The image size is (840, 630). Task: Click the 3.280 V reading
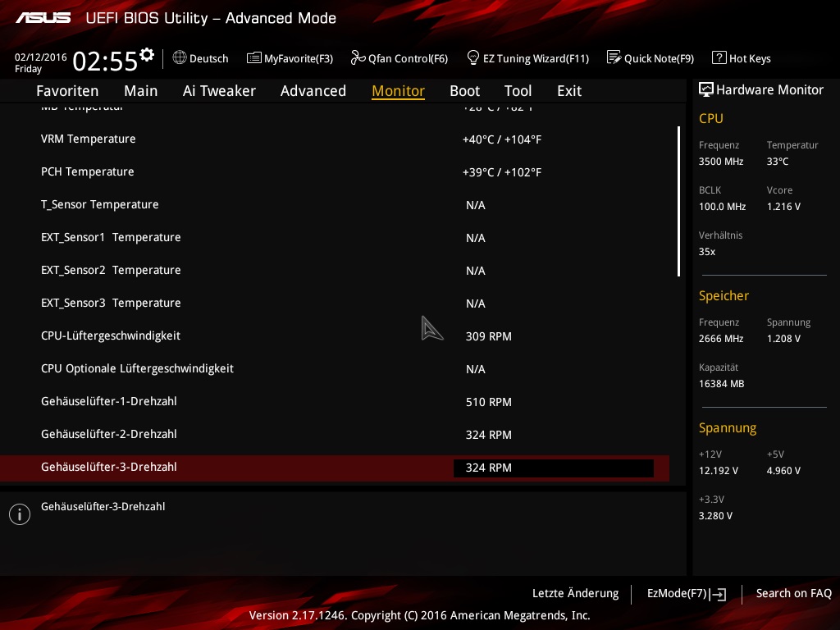coord(715,516)
